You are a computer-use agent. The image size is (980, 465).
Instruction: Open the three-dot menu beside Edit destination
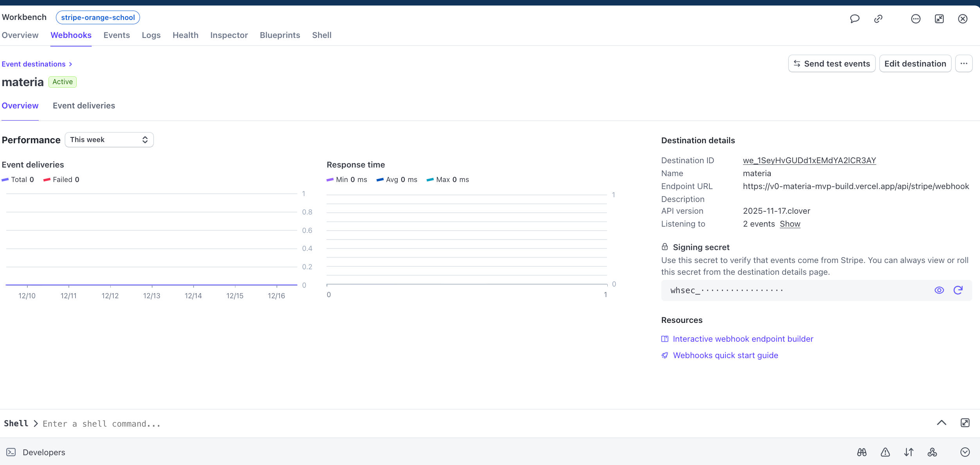point(964,63)
